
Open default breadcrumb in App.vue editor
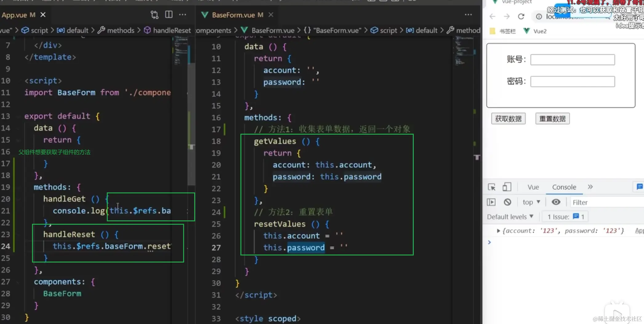coord(73,30)
